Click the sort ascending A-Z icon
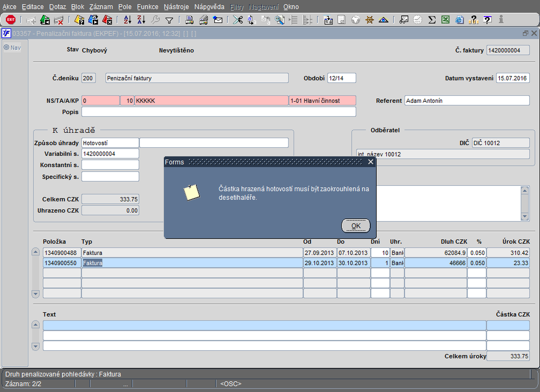The image size is (540, 392). 127,20
